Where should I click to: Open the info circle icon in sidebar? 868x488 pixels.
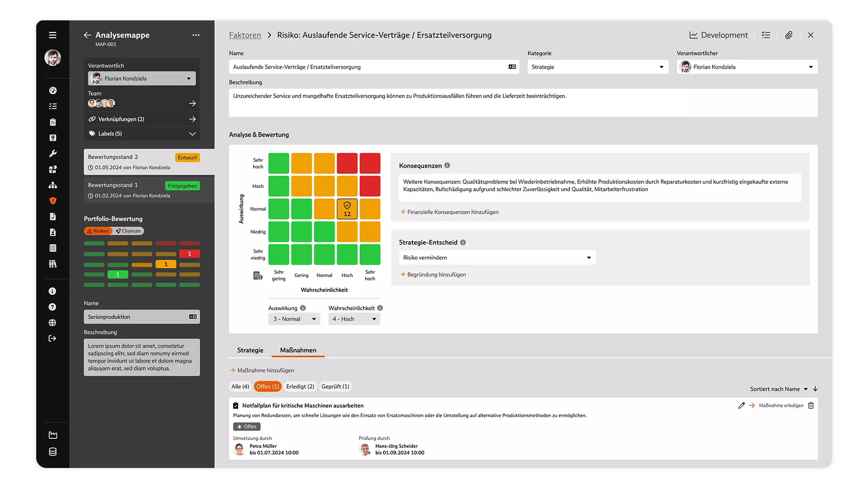pyautogui.click(x=52, y=291)
